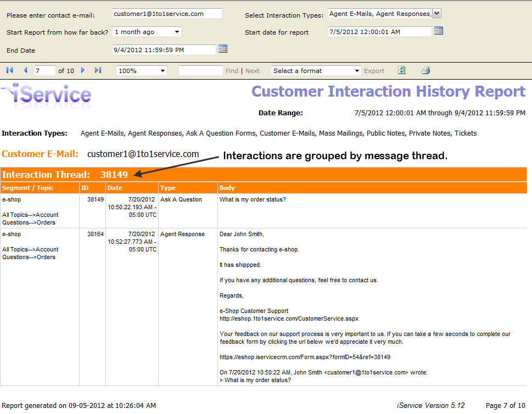Click the contact e-mail input field

coord(167,14)
